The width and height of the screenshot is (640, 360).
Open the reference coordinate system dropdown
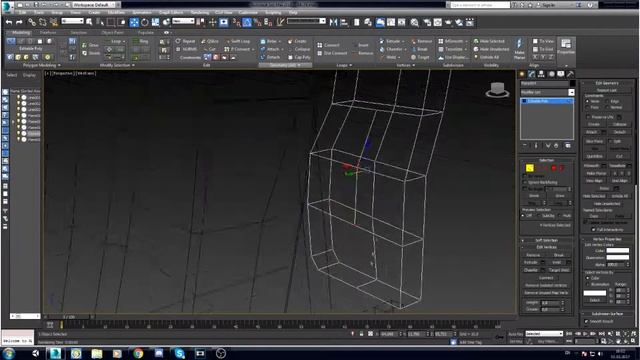click(183, 21)
